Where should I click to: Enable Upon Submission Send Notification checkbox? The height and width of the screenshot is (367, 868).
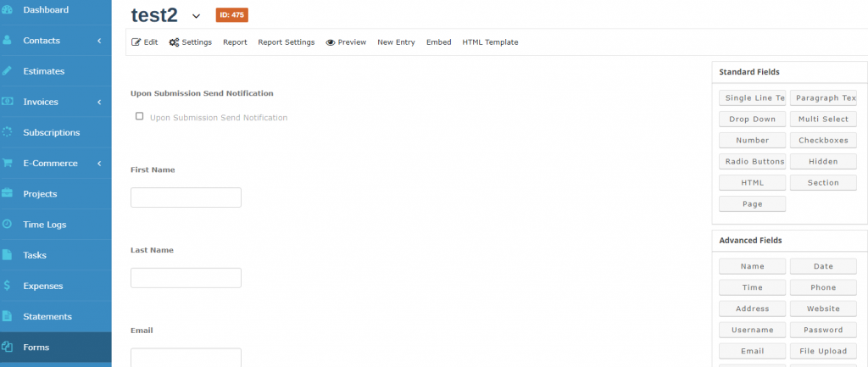(x=140, y=117)
